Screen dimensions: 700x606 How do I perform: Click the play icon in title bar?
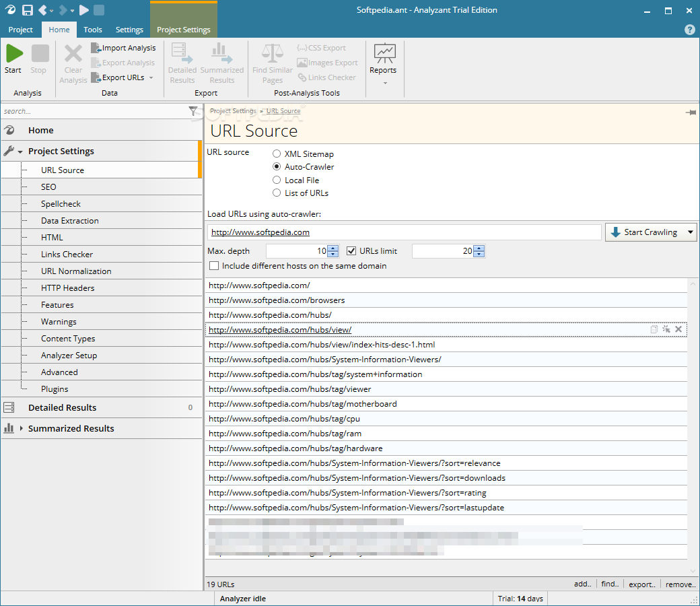pos(84,10)
